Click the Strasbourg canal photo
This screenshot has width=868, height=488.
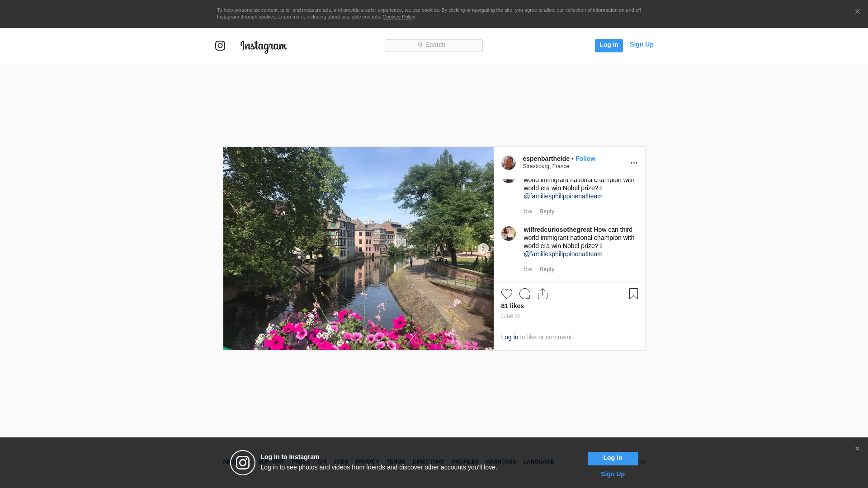click(x=358, y=249)
